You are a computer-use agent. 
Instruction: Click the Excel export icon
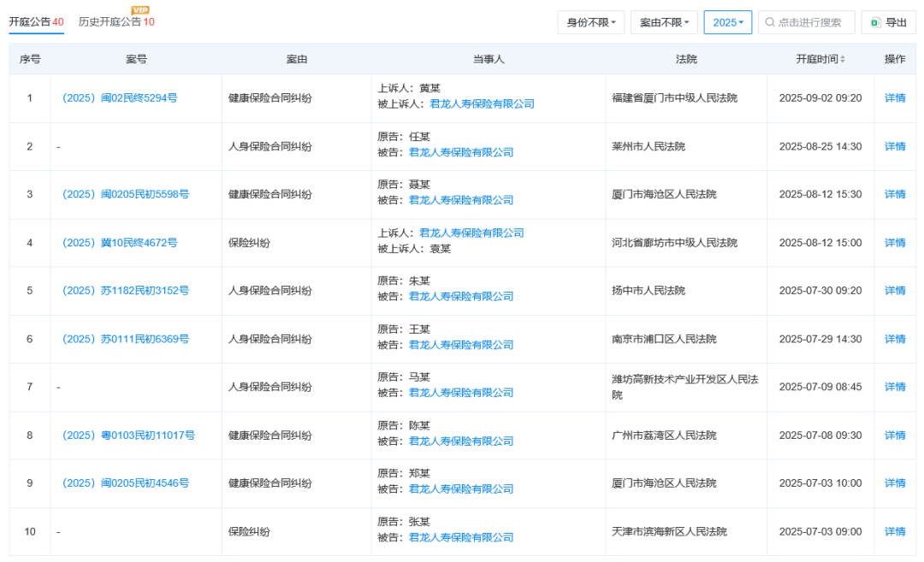pos(875,22)
